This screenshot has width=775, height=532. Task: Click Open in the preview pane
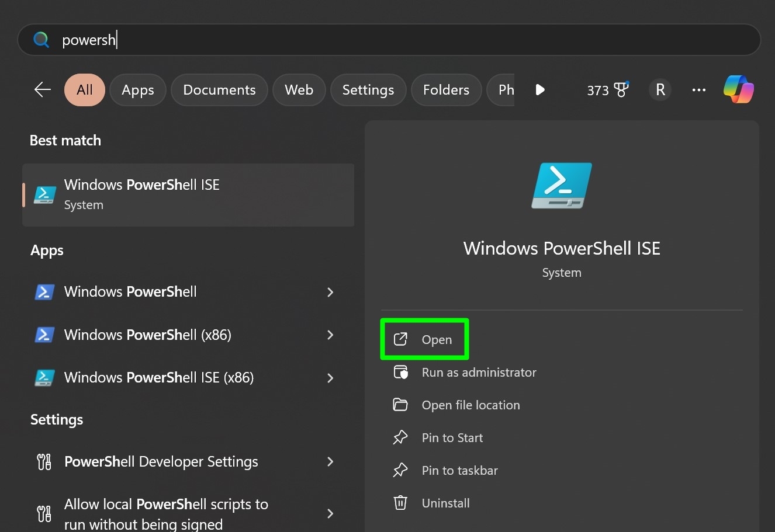pos(425,339)
